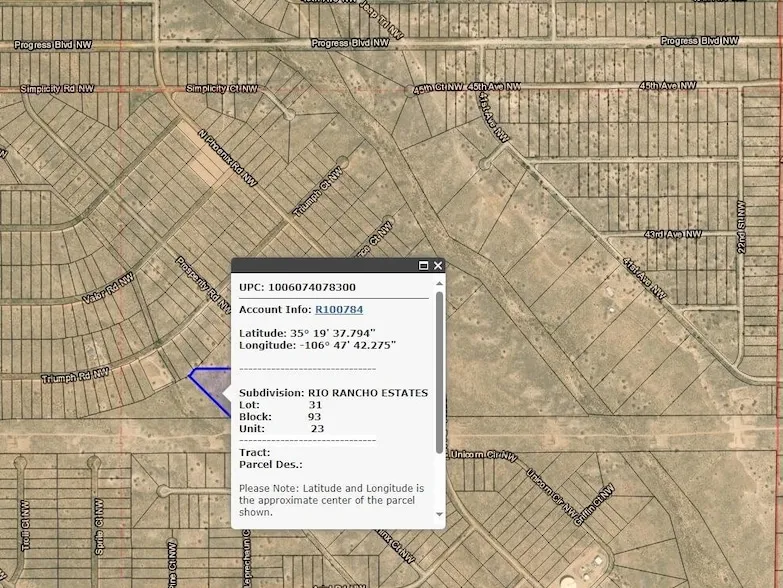Viewport: 783px width, 588px height.
Task: Click the Block number 93 in popup
Action: coord(315,417)
